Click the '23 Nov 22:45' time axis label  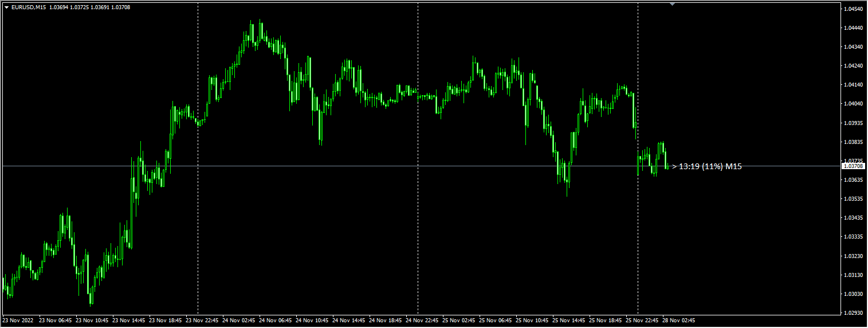click(x=202, y=321)
